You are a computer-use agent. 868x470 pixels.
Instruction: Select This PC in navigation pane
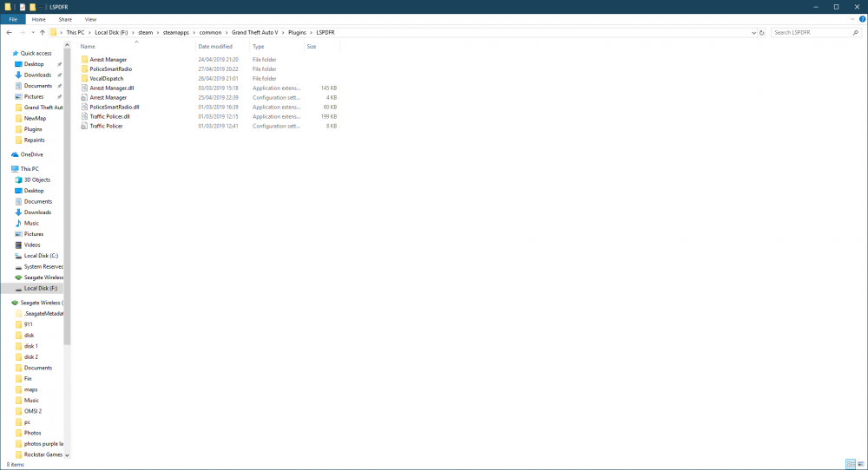pyautogui.click(x=30, y=169)
